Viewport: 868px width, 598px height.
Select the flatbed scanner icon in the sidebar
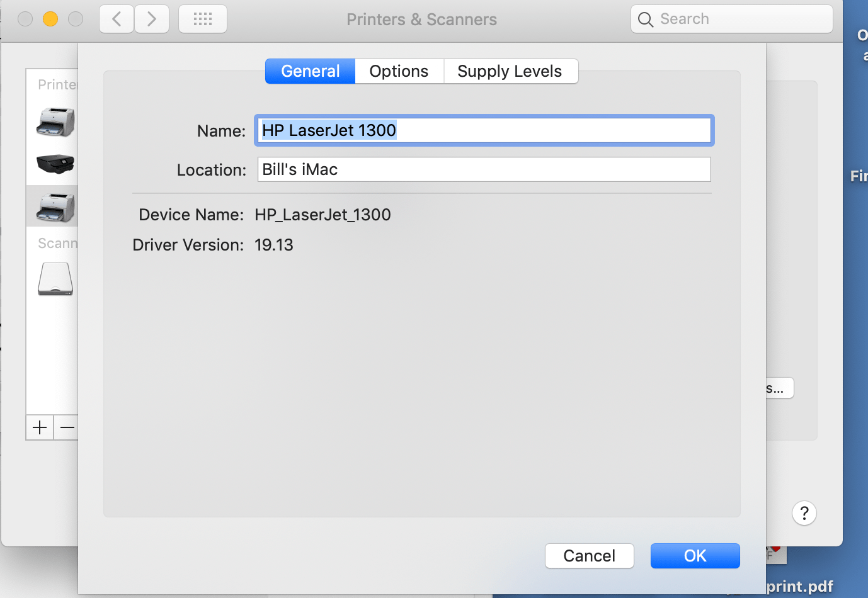56,279
